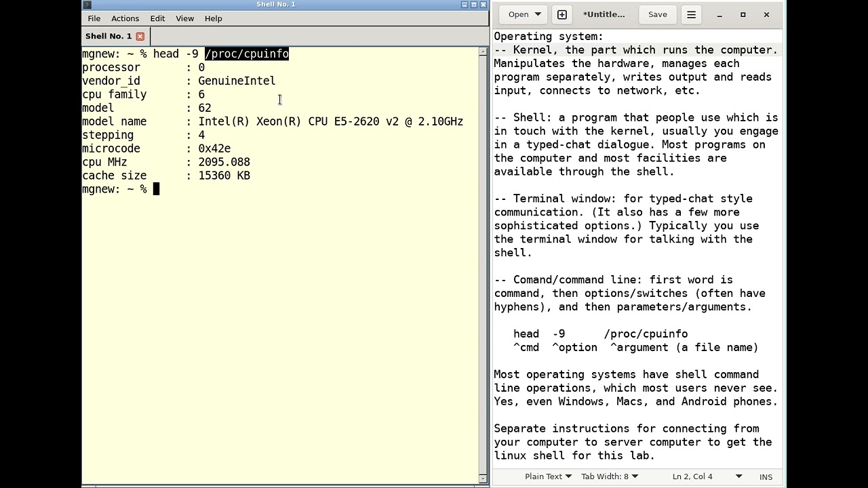
Task: Open the text editor's Open file dropdown
Action: pyautogui.click(x=524, y=14)
